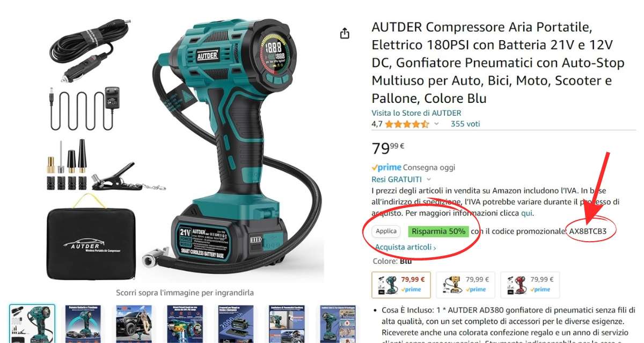
Task: Open the 355 voti reviews link
Action: [465, 124]
